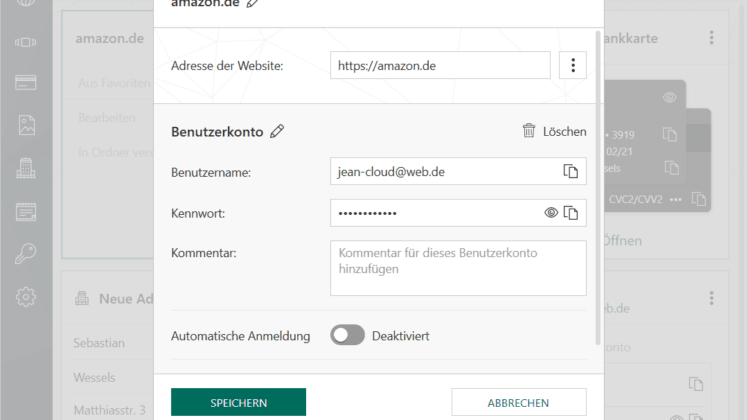
Task: Click the dialog's vertical scrollbar
Action: (x=598, y=187)
